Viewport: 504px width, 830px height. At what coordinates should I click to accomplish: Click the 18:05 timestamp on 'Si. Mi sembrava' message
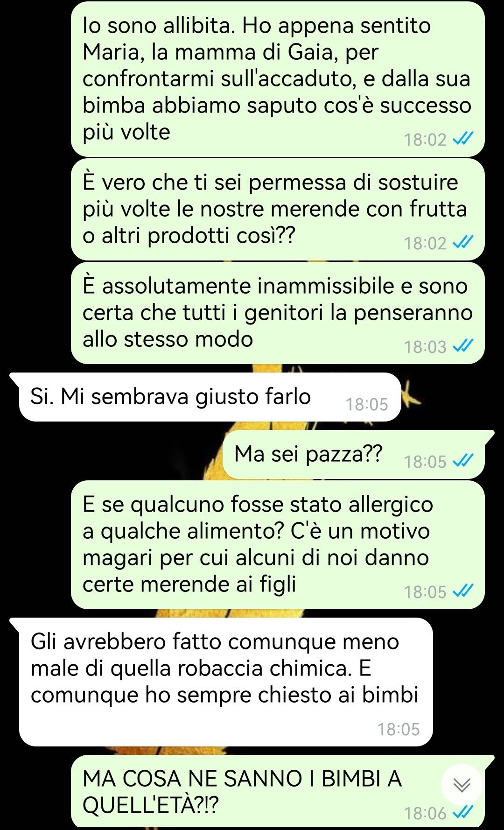(x=367, y=404)
